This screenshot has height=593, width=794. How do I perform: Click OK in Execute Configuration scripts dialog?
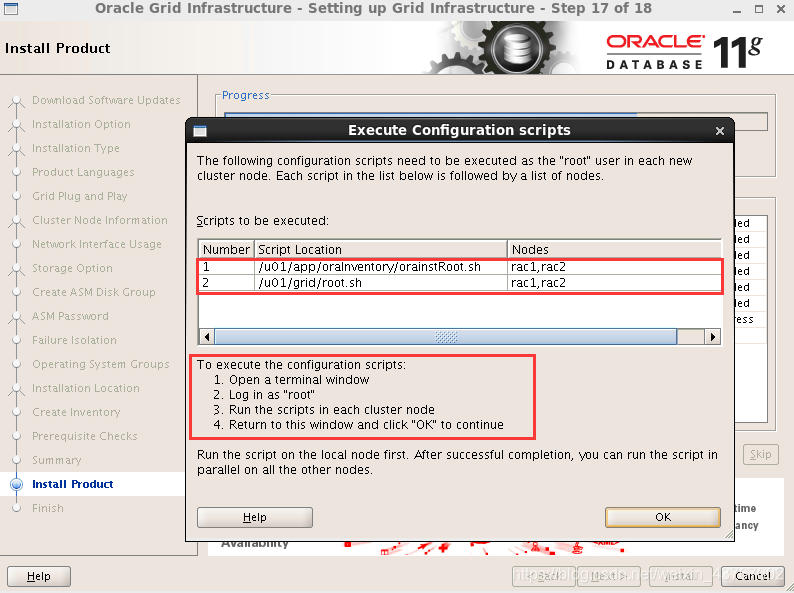coord(662,517)
